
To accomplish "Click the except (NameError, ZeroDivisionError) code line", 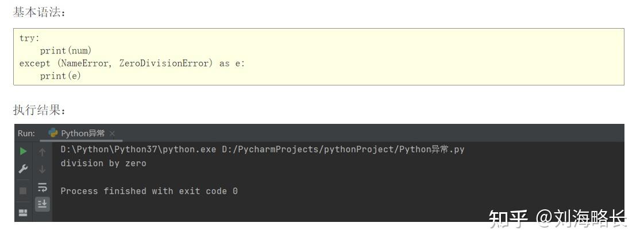I will [132, 64].
